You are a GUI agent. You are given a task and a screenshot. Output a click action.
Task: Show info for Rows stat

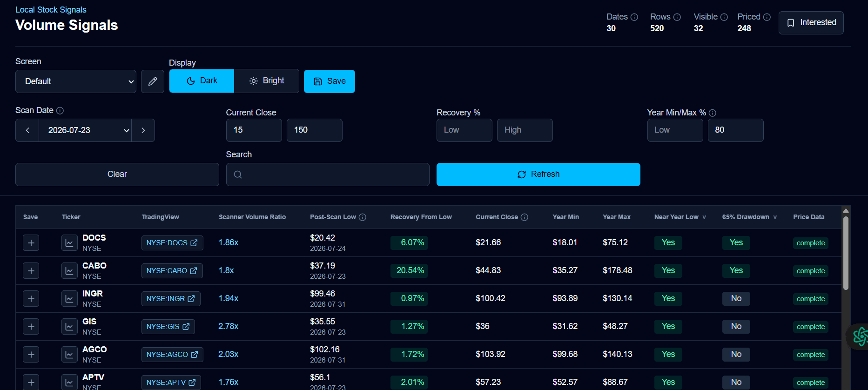tap(677, 17)
